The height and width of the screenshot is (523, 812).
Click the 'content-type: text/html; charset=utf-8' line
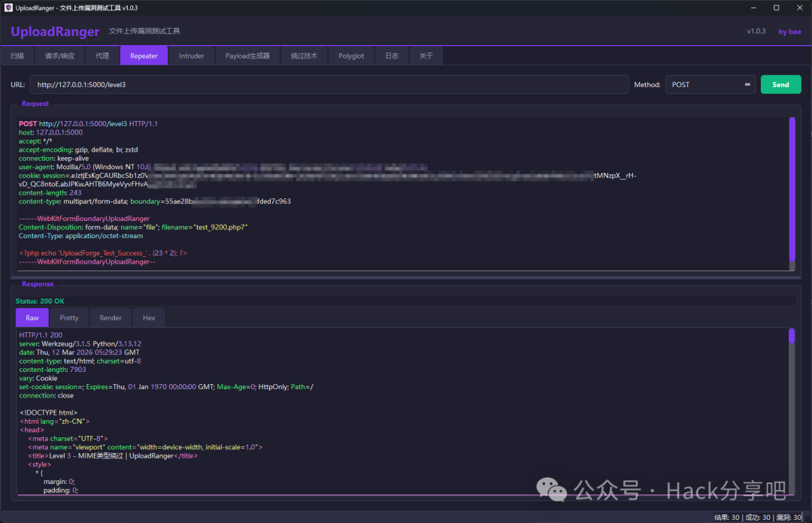pyautogui.click(x=80, y=361)
